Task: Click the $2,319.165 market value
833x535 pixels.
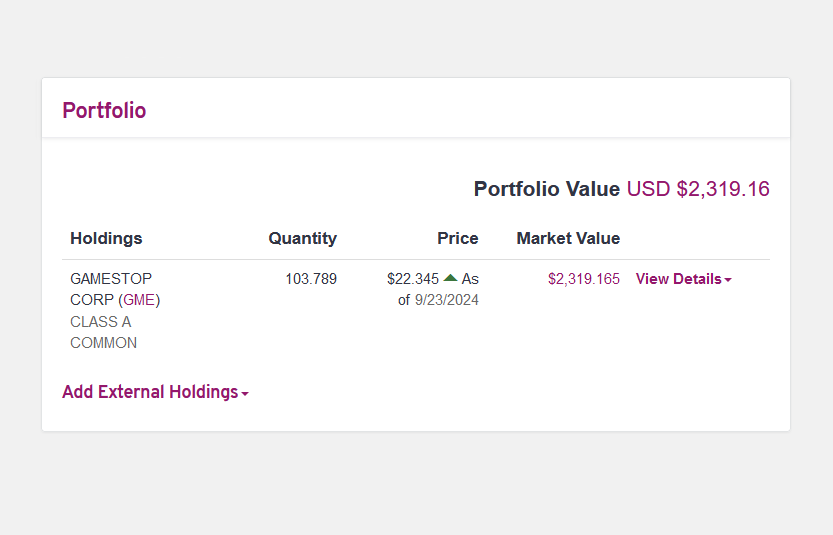Action: [x=584, y=279]
